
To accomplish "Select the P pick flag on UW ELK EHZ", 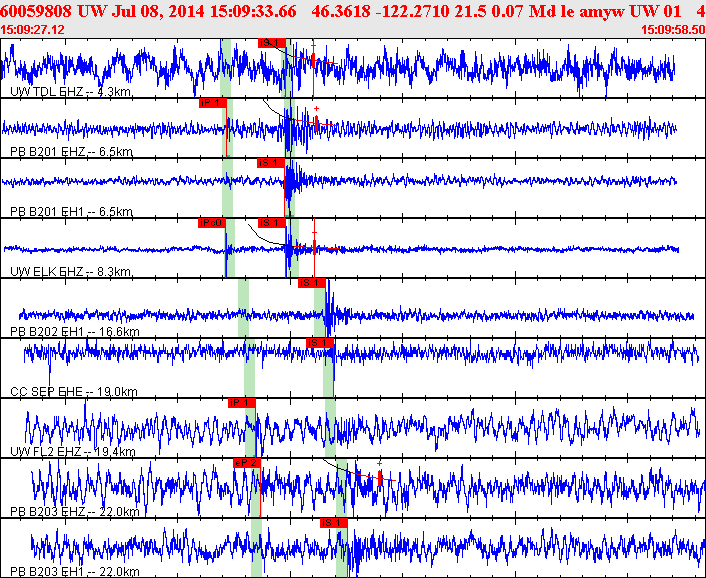I will pos(212,223).
